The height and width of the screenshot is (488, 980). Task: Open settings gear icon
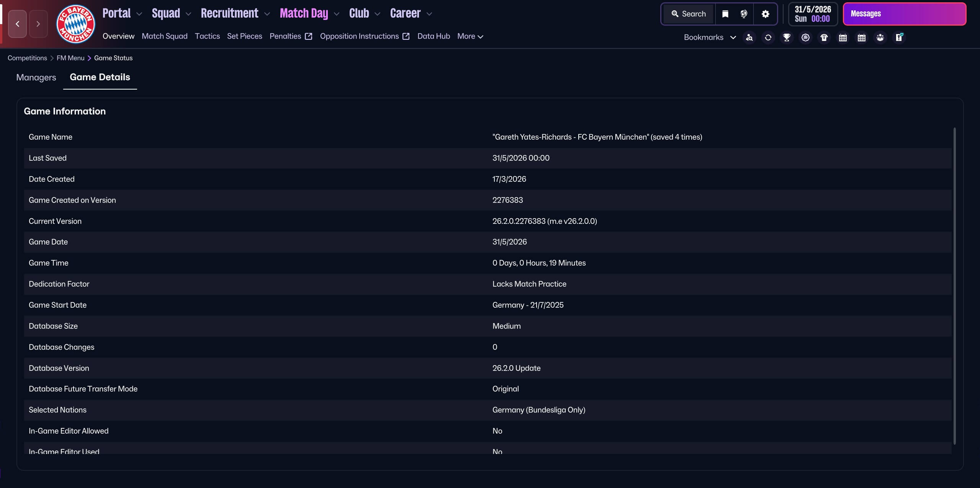tap(765, 14)
